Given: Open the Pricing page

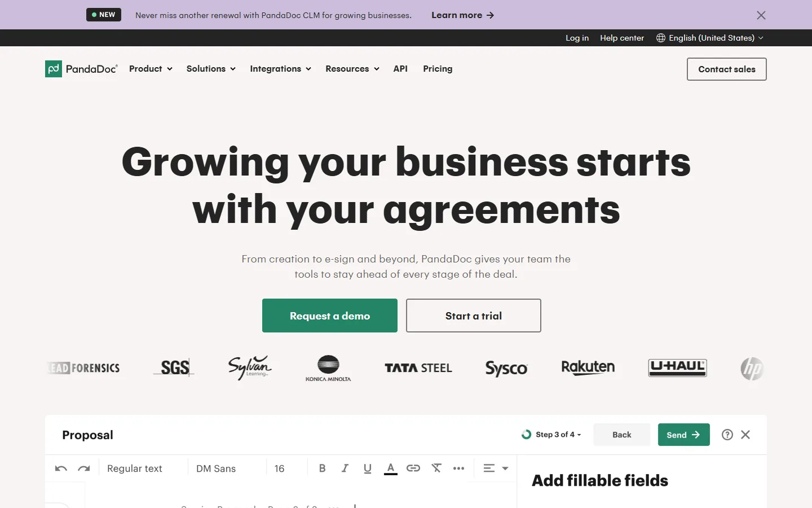Looking at the screenshot, I should [x=438, y=69].
